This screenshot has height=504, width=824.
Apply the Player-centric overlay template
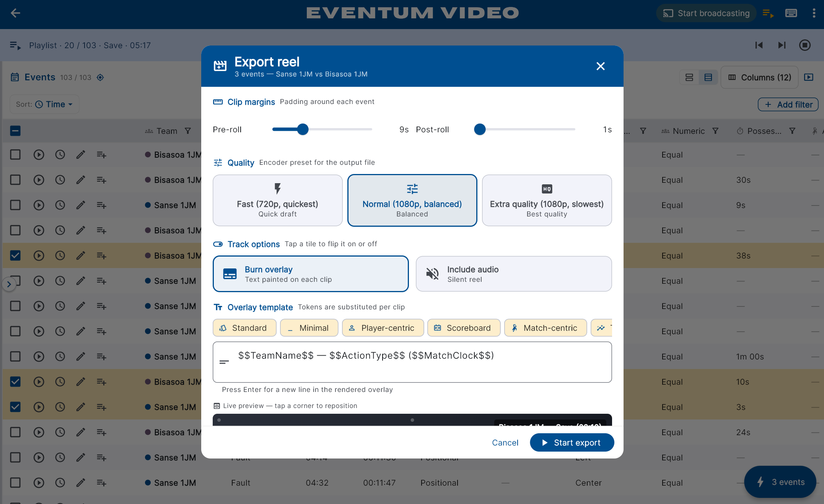click(383, 328)
